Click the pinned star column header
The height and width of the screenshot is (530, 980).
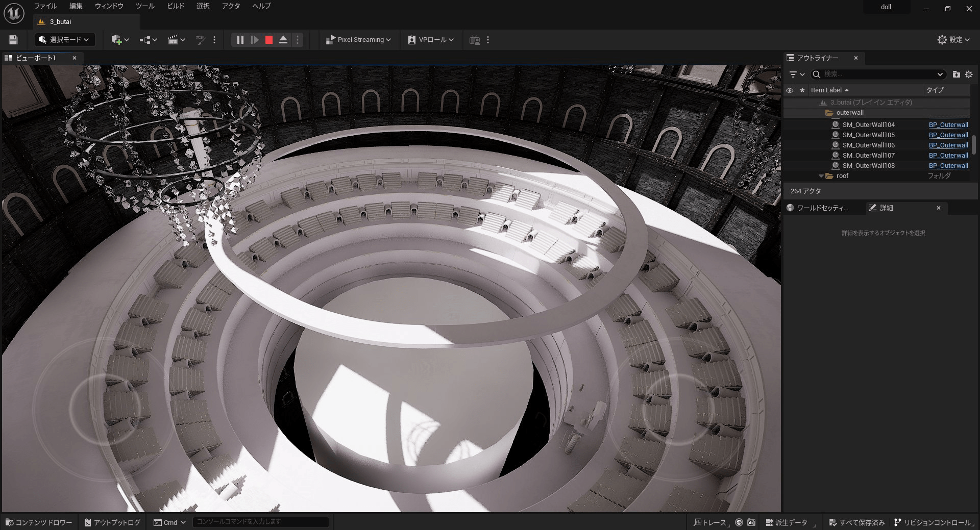(802, 90)
